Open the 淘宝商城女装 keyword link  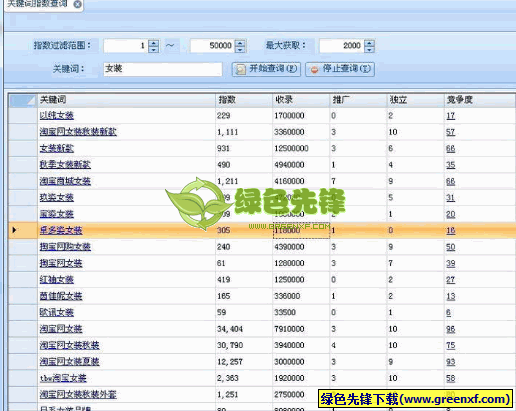point(65,181)
